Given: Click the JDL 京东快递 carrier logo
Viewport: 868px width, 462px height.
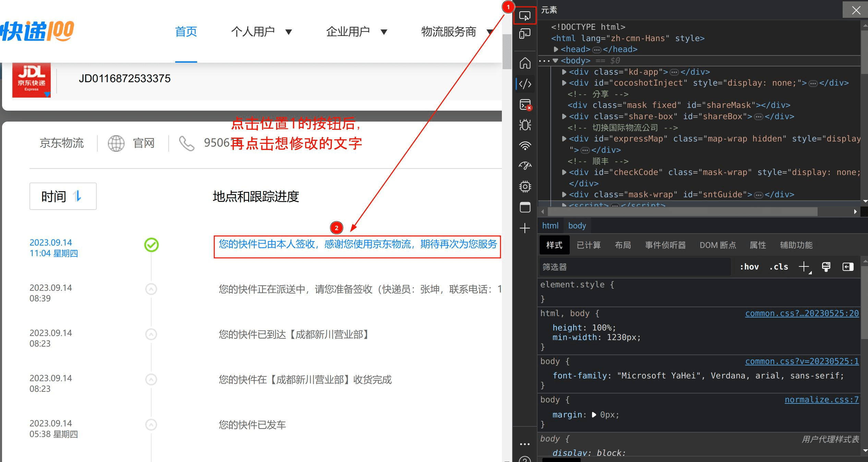Looking at the screenshot, I should coord(32,80).
